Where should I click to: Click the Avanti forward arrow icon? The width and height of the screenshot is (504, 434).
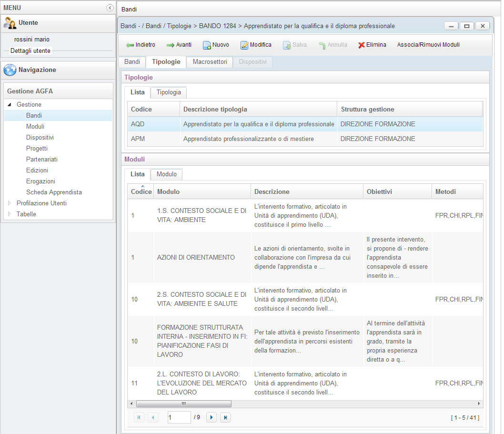pyautogui.click(x=171, y=45)
